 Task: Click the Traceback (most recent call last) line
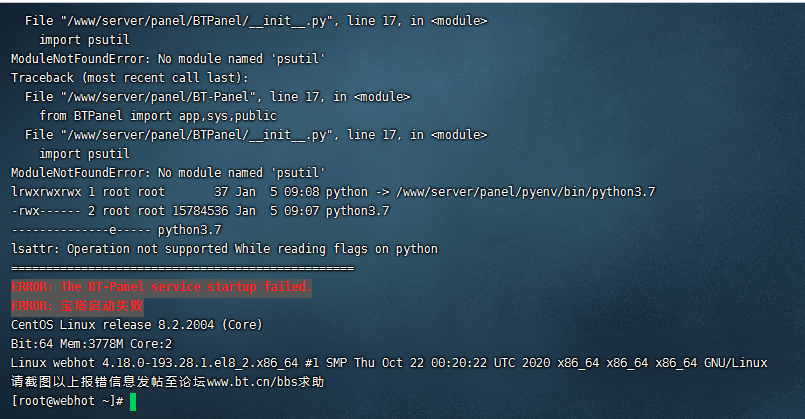(x=130, y=78)
